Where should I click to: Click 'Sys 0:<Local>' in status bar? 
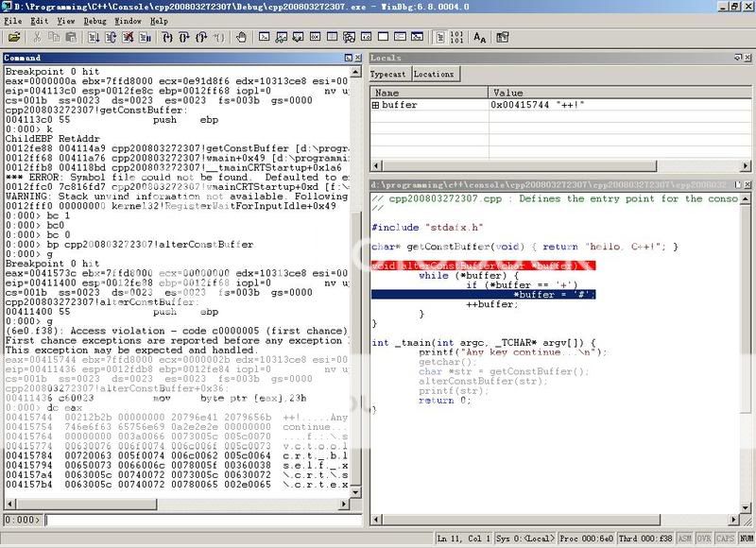click(x=525, y=539)
